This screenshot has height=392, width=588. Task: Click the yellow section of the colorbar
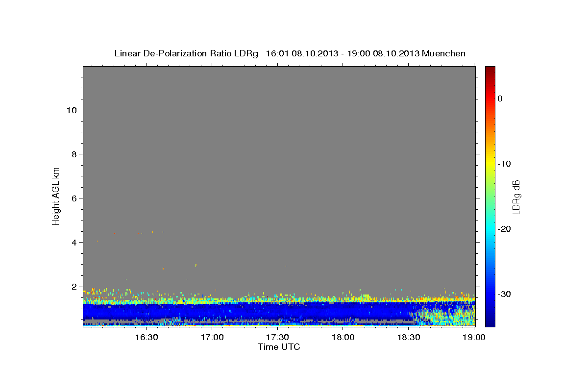490,162
